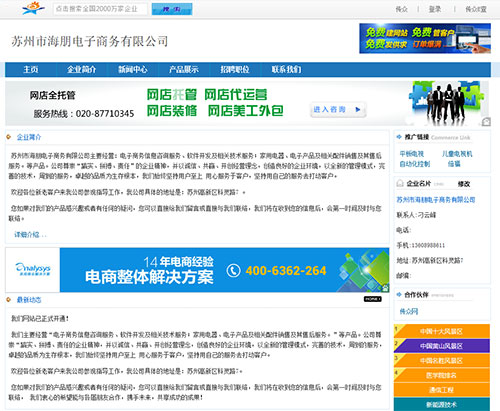Open the 登录 login link
This screenshot has width=500, height=411.
point(435,9)
